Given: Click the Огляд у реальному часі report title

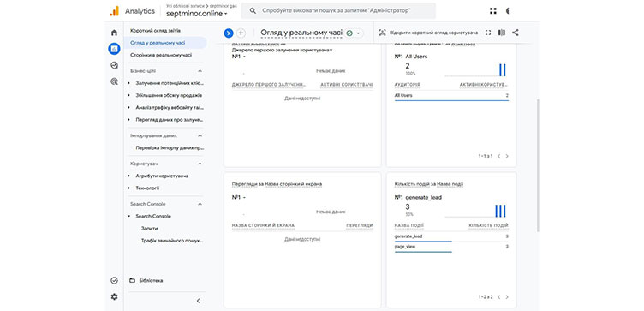Looking at the screenshot, I should 301,33.
